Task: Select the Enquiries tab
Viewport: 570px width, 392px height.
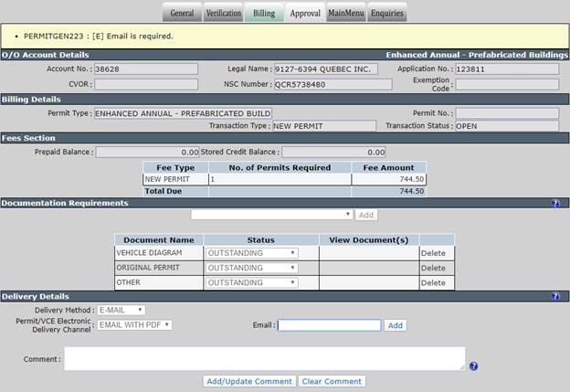Action: (387, 13)
